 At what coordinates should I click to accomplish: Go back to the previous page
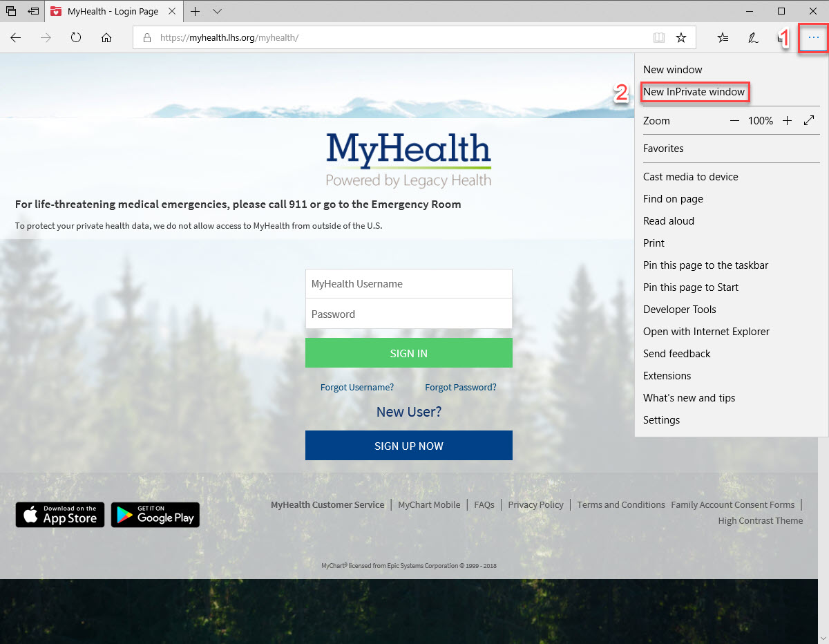pos(15,38)
